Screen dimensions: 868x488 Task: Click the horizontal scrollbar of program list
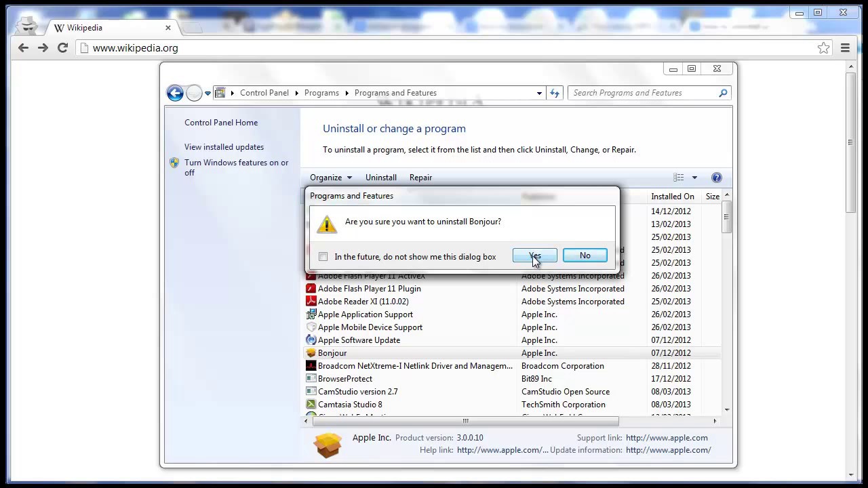[465, 421]
